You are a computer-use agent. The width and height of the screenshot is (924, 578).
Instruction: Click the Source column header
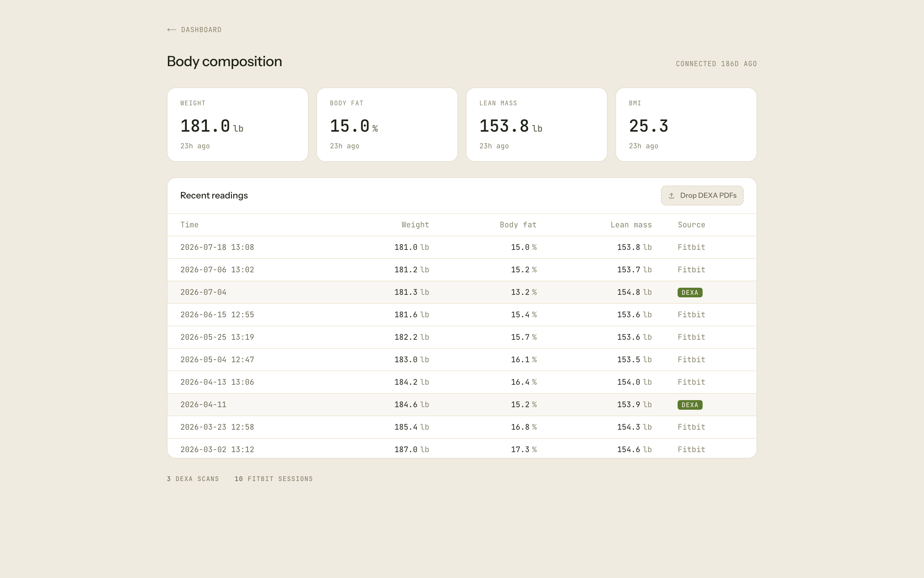click(691, 225)
